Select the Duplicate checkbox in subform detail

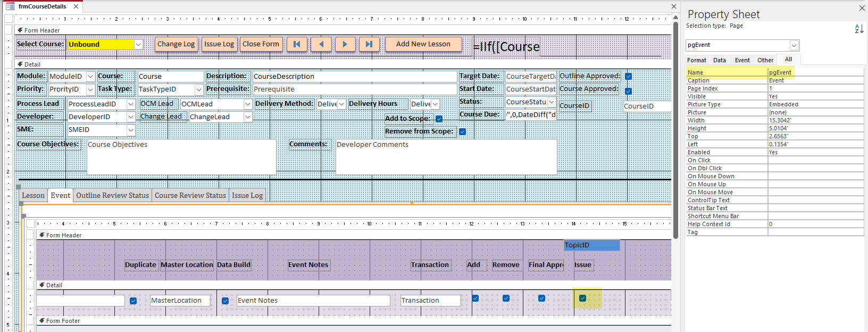pos(133,301)
